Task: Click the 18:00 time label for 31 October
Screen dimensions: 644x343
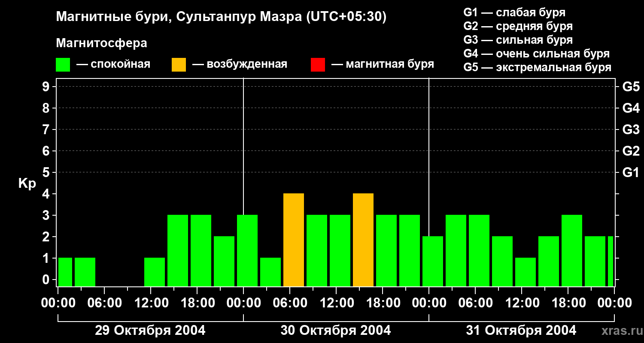Action: tap(568, 303)
